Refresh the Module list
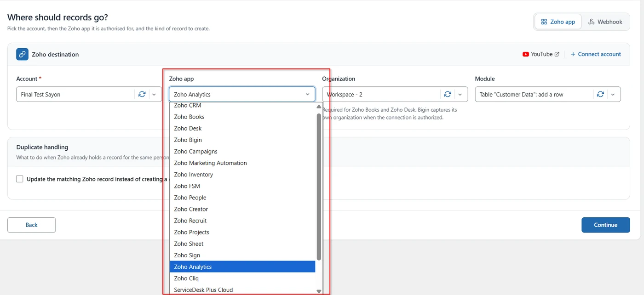This screenshot has height=295, width=644. coord(600,94)
